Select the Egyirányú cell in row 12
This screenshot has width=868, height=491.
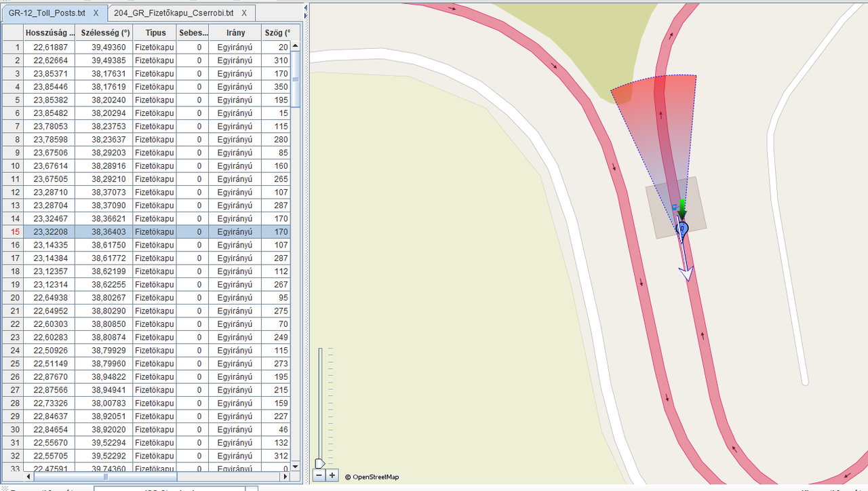[x=235, y=192]
